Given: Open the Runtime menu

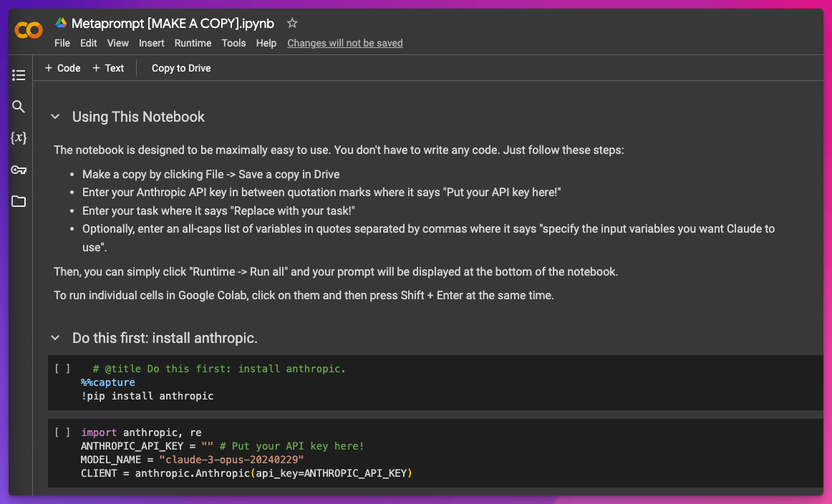Looking at the screenshot, I should coord(193,43).
